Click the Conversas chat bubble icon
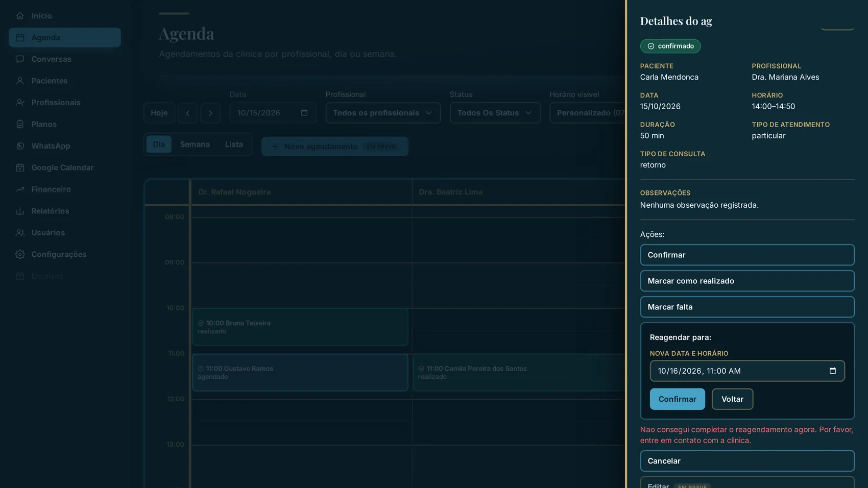 point(20,59)
